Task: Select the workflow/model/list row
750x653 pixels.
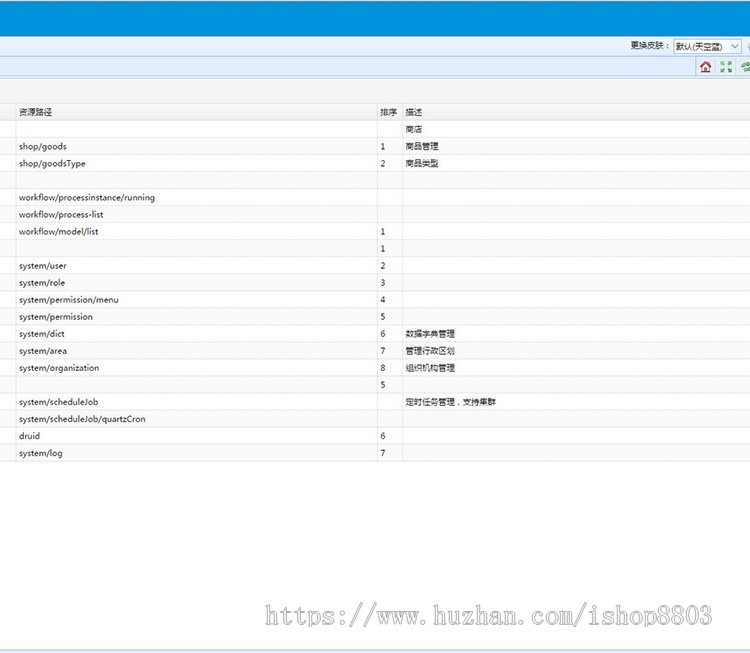Action: 375,232
